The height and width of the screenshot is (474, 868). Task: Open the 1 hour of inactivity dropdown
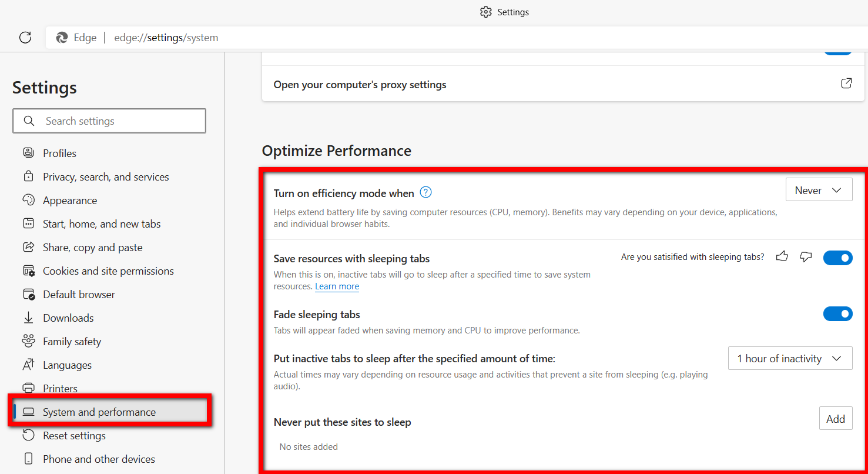pos(790,358)
